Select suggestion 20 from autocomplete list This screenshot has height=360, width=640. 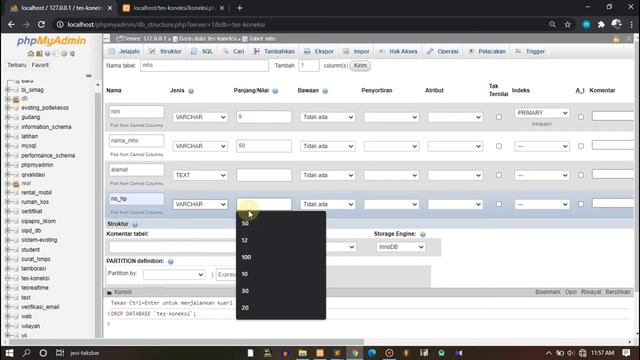281,308
